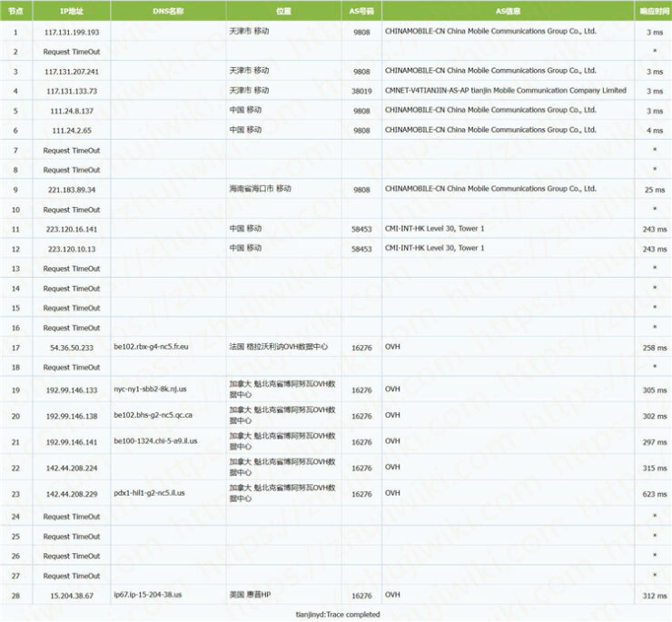Select IP address 111.24.2.65
The width and height of the screenshot is (672, 622).
coord(72,131)
